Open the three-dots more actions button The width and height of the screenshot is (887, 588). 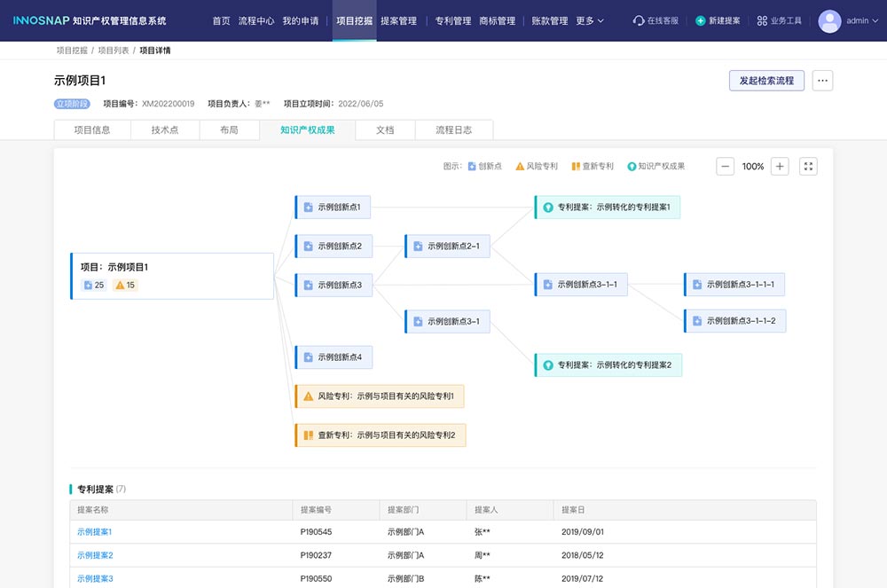(822, 81)
